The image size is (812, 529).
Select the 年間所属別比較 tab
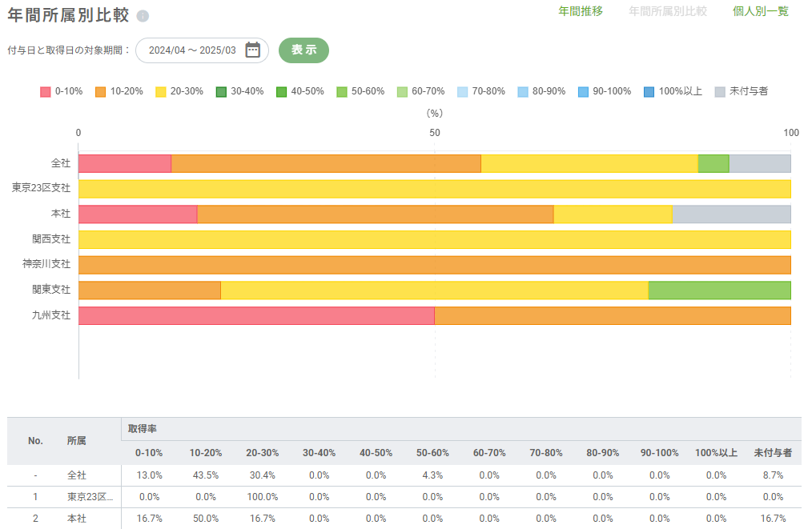point(668,11)
